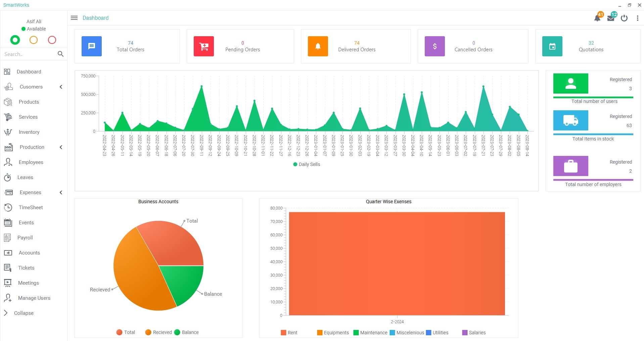Select the green Available status circle

pyautogui.click(x=15, y=40)
